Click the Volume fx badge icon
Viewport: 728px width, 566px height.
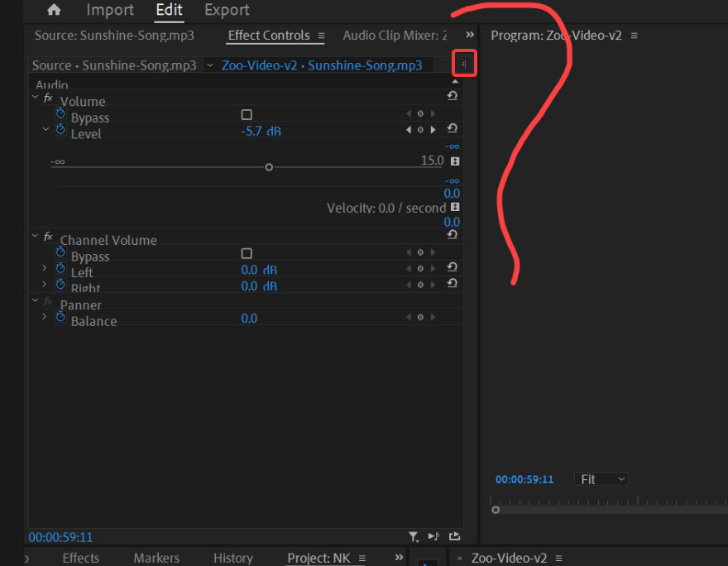pyautogui.click(x=50, y=96)
